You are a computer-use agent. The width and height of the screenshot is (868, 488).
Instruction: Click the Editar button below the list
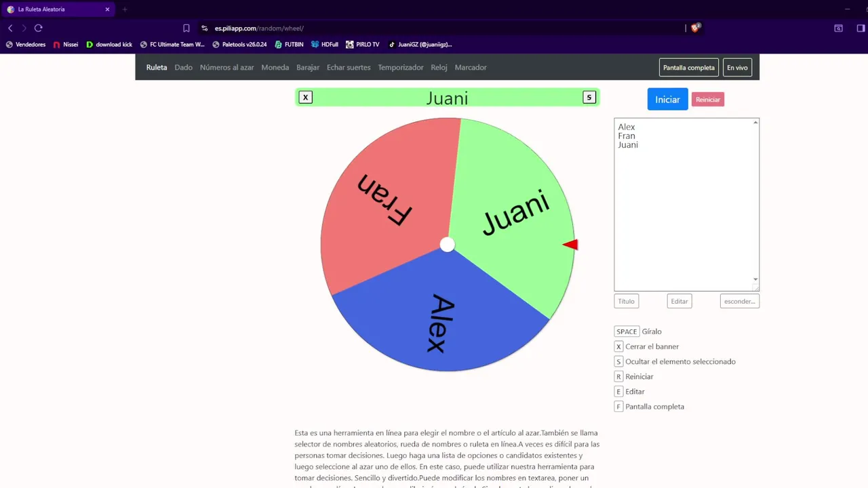[679, 301]
